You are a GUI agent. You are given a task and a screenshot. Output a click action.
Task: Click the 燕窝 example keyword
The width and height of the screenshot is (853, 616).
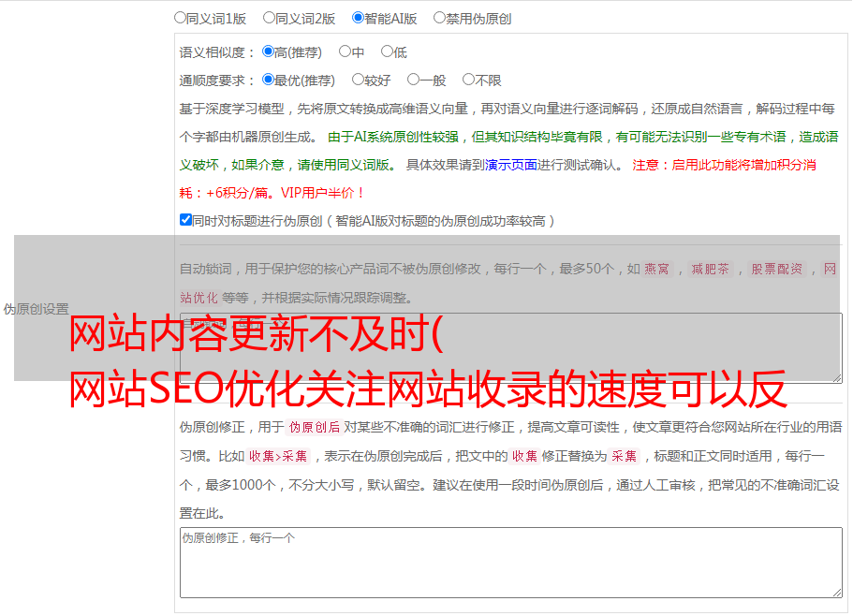pos(656,269)
